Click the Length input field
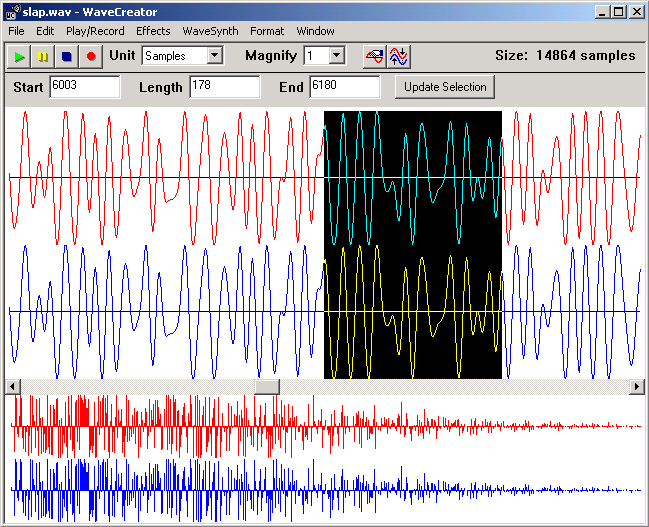 tap(224, 87)
